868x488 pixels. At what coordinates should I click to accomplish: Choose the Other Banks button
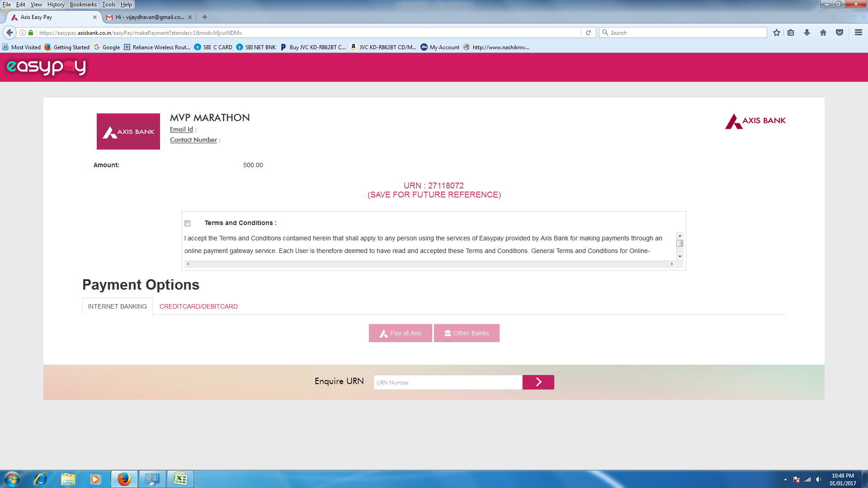467,333
